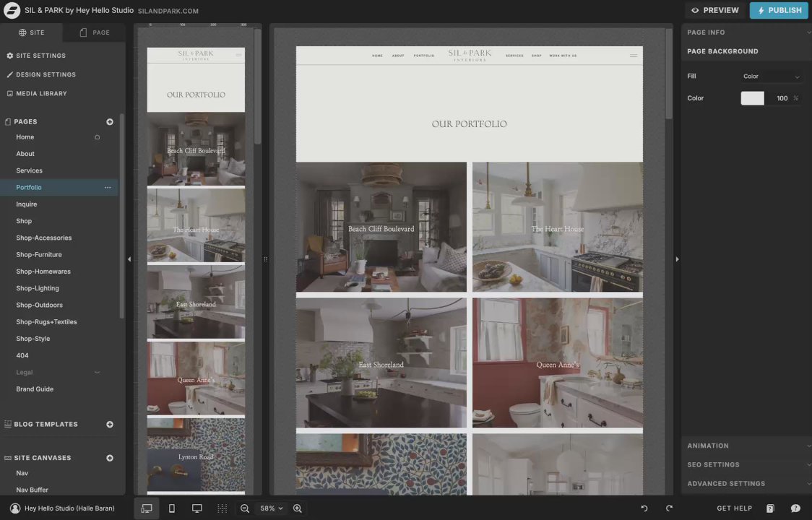The width and height of the screenshot is (812, 520).
Task: Open the help chat bubble
Action: point(795,508)
